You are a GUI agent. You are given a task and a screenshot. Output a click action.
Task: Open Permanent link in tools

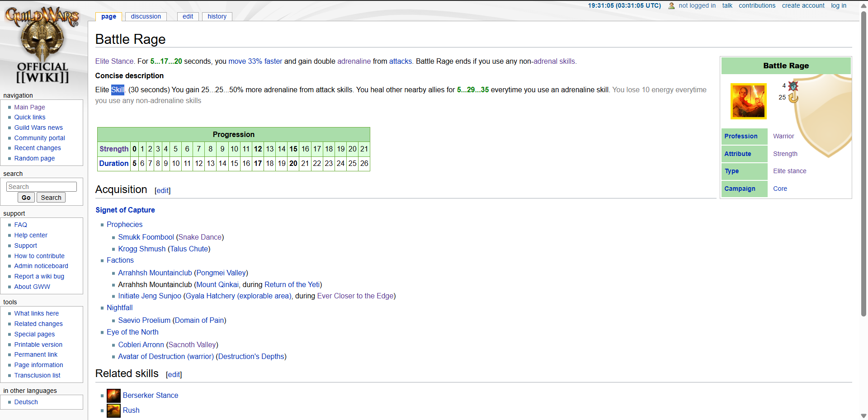(x=36, y=354)
